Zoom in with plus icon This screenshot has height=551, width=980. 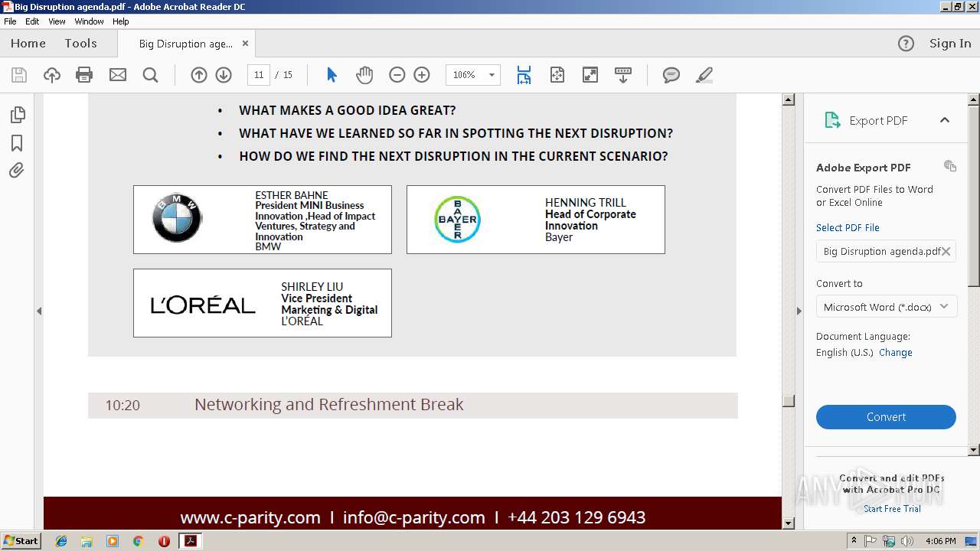(422, 75)
